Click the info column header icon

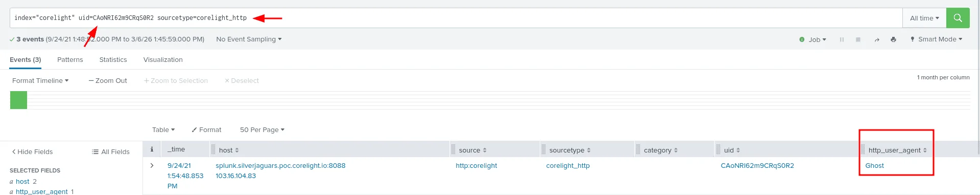click(x=152, y=149)
